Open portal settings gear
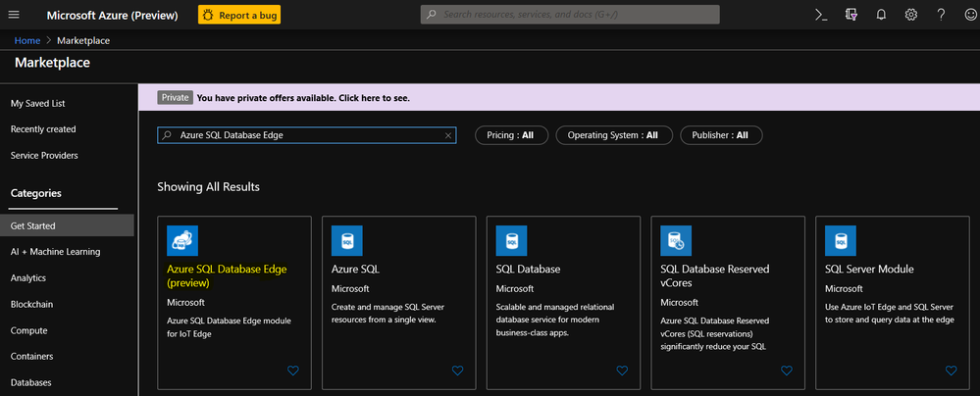The image size is (980, 396). click(911, 15)
